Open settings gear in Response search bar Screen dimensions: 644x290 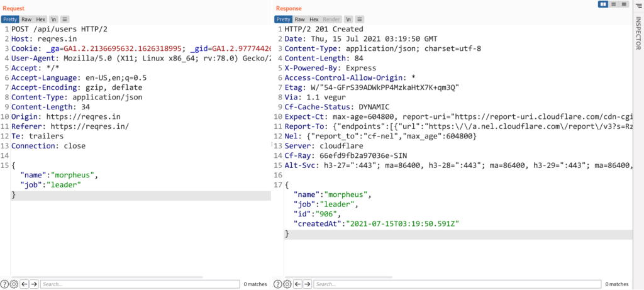[x=287, y=284]
